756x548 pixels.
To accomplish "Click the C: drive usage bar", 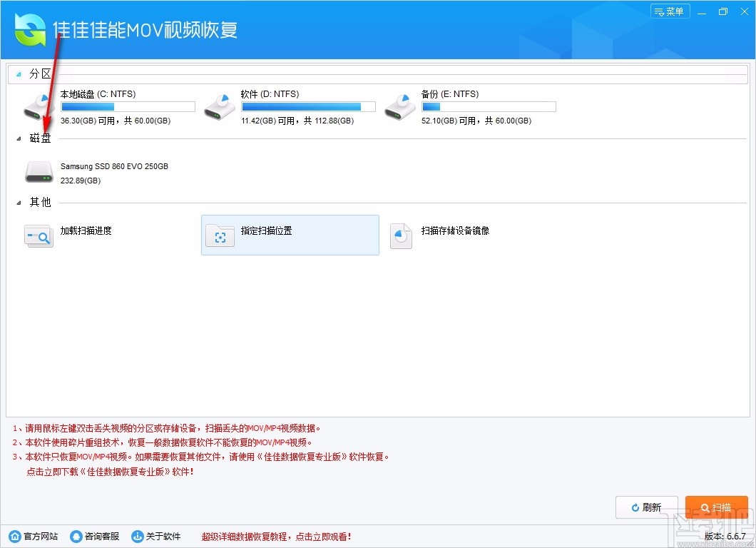I will pyautogui.click(x=128, y=106).
